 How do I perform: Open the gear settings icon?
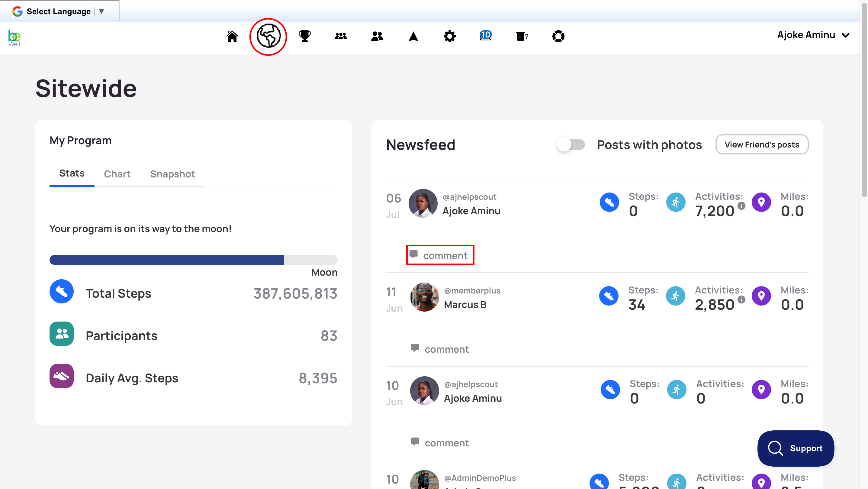[449, 36]
